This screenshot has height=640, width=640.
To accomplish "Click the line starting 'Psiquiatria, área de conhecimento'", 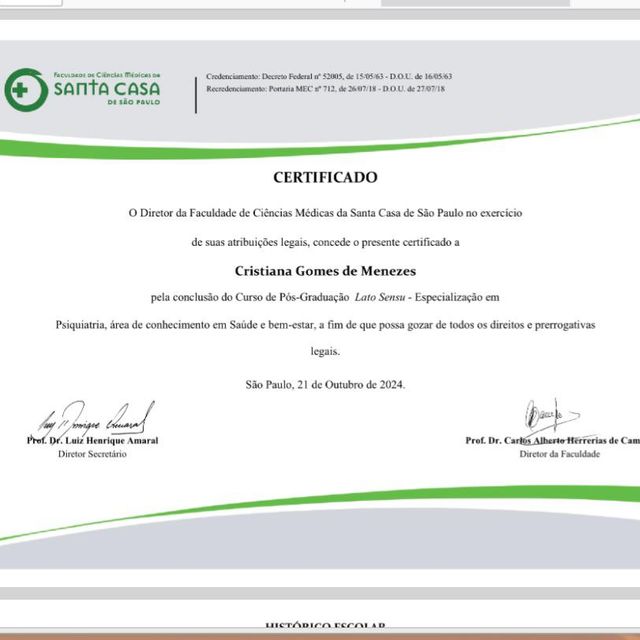I will (325, 325).
